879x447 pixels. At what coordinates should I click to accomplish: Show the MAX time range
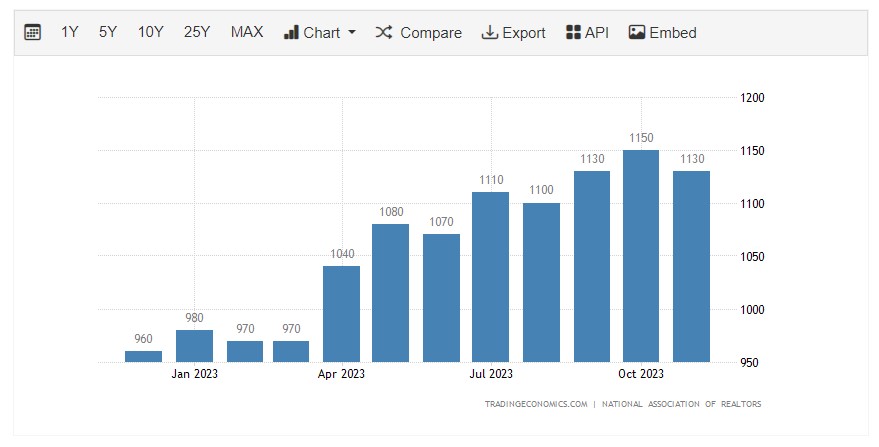pos(247,32)
